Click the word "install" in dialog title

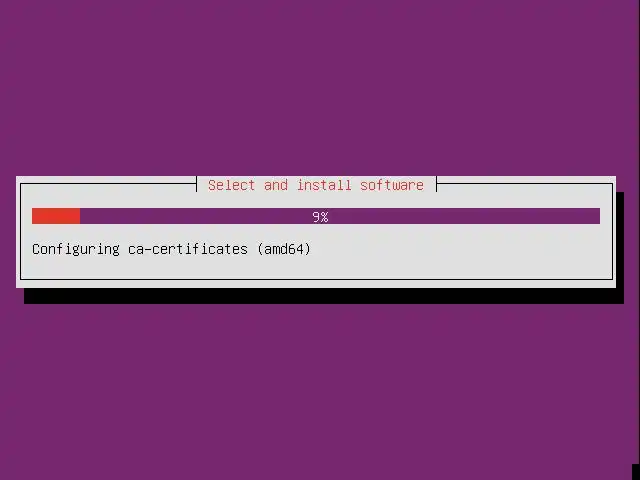(x=324, y=185)
